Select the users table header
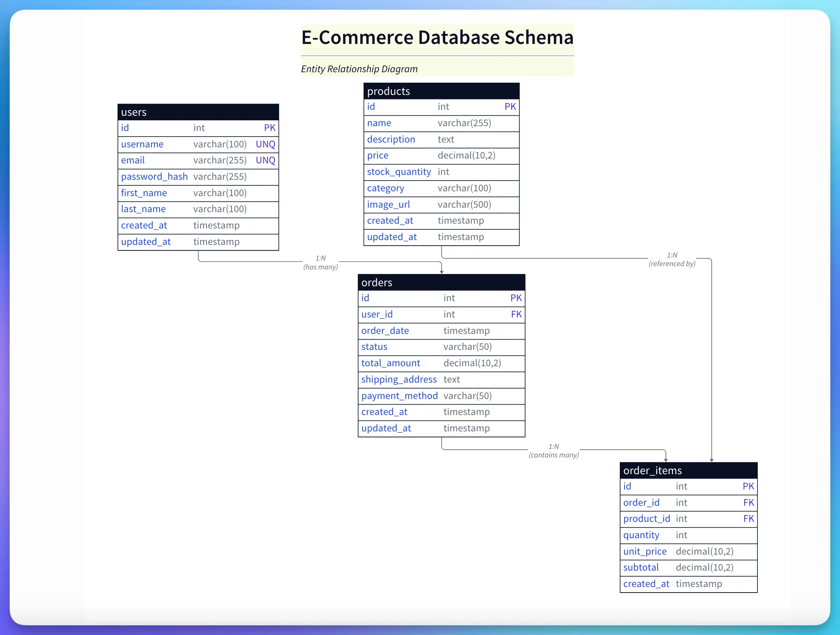The height and width of the screenshot is (635, 840). click(134, 112)
